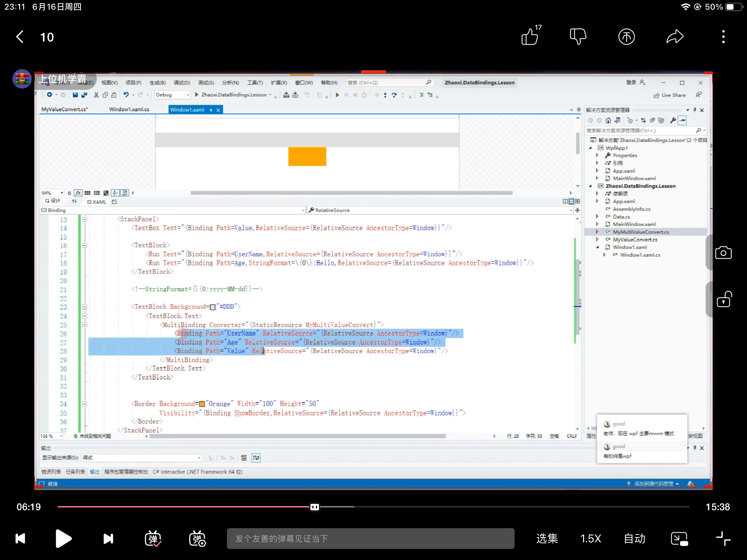This screenshot has height=560, width=747.
Task: Open the danmaku settings icon
Action: coord(197,539)
